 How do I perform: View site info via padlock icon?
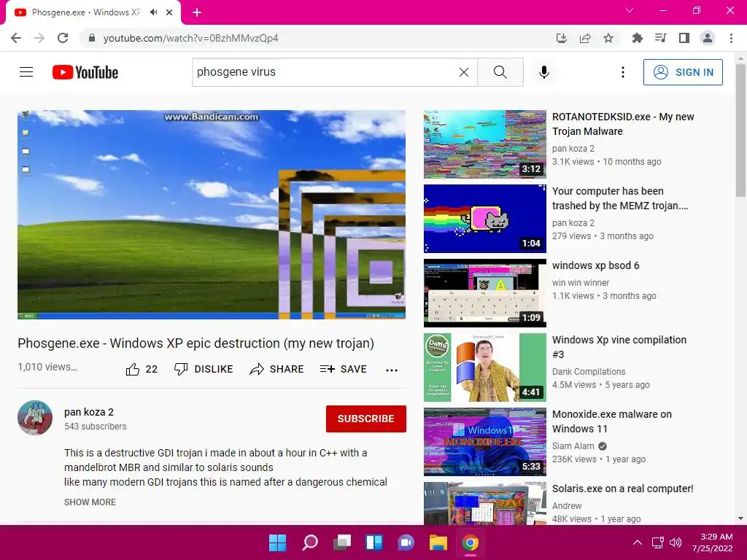(x=92, y=38)
